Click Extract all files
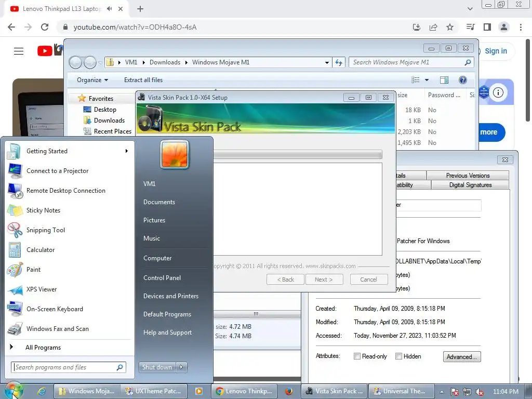 click(143, 80)
